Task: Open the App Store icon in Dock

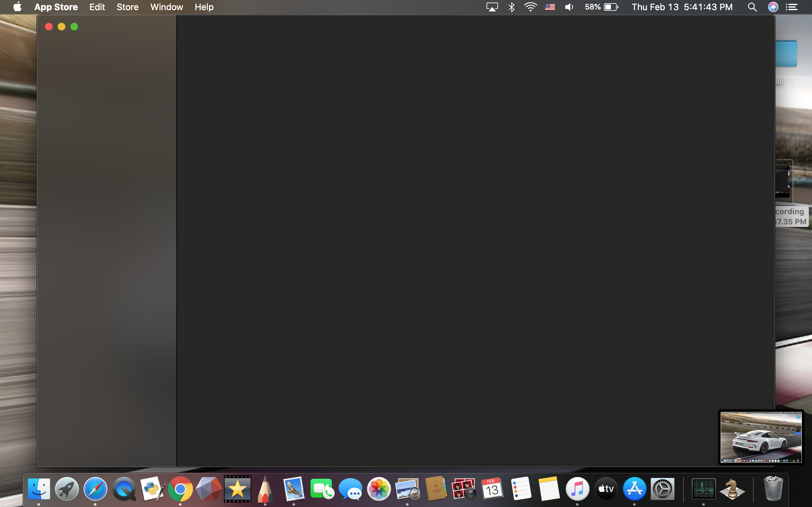Action: pyautogui.click(x=634, y=489)
